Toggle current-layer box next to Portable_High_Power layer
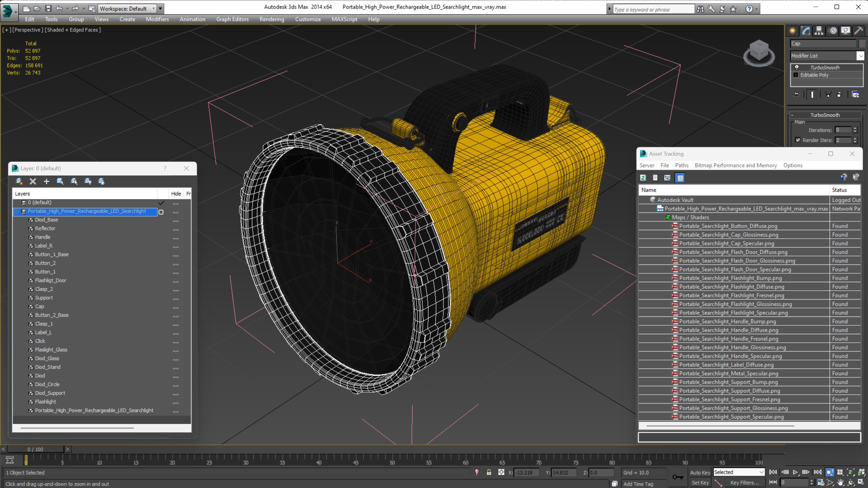The width and height of the screenshot is (868, 488). tap(161, 212)
